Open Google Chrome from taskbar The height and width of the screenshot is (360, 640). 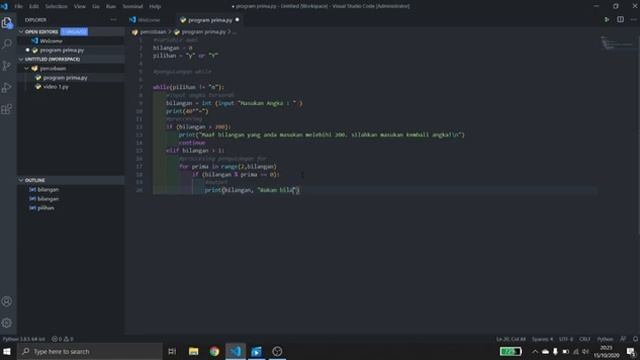coord(214,351)
